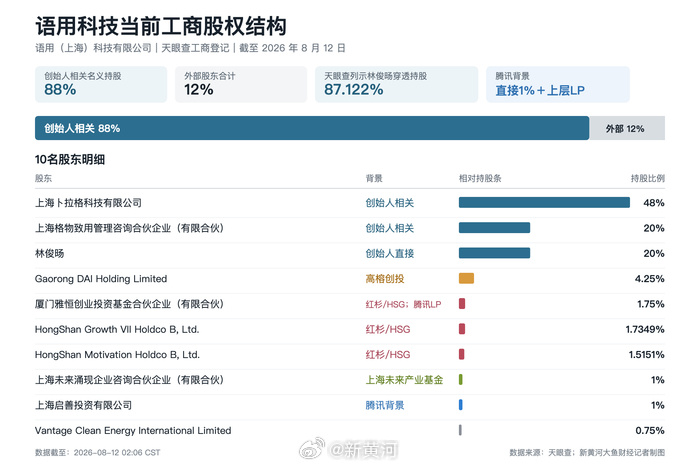
Task: Click the 1.5151% percentage value
Action: click(646, 354)
